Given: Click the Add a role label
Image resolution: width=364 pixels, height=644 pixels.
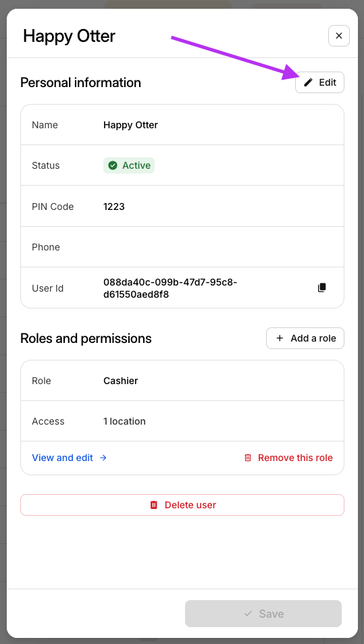Looking at the screenshot, I should click(313, 338).
